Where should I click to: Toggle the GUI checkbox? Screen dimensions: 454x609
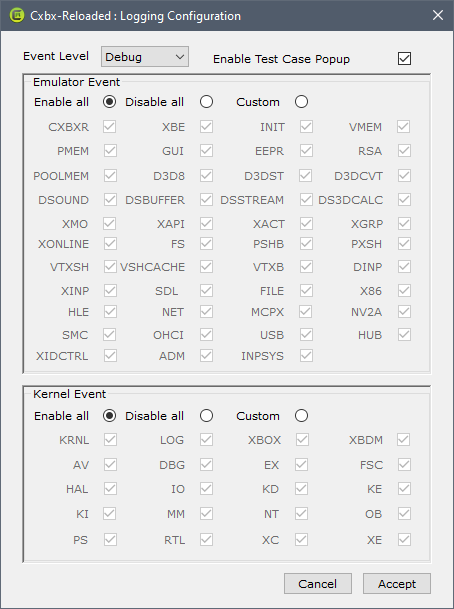(x=206, y=151)
